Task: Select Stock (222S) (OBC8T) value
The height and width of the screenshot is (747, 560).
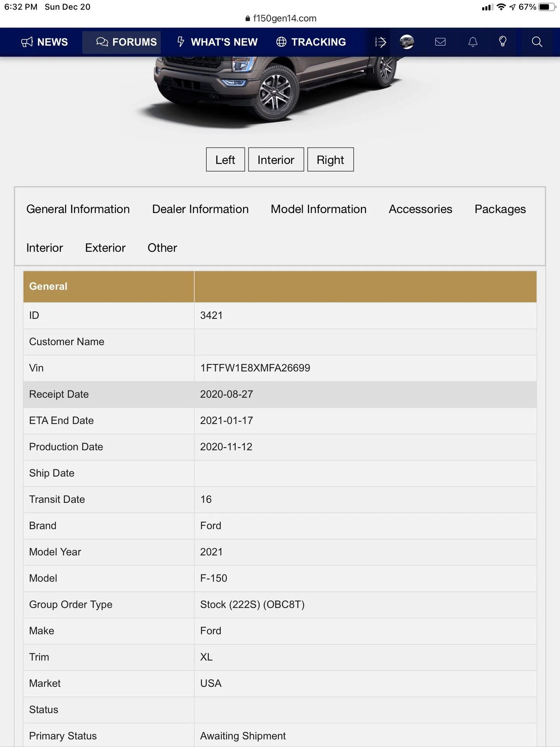Action: click(x=252, y=605)
